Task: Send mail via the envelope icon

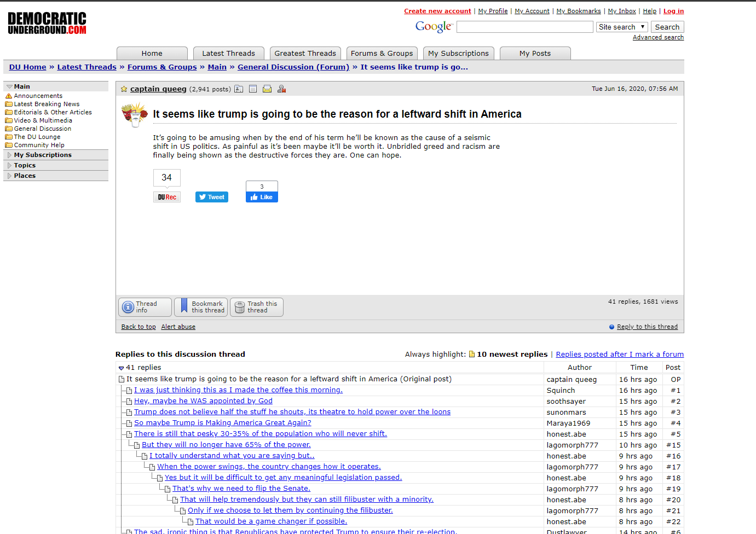Action: click(x=267, y=89)
